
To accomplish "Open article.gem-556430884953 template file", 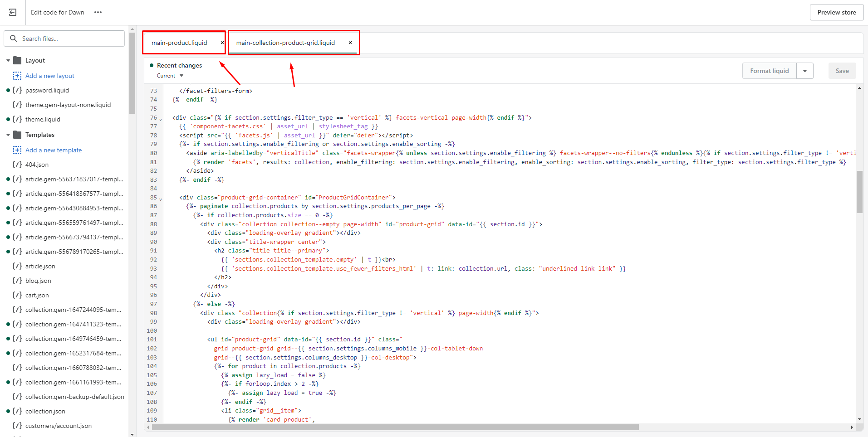I will click(x=74, y=208).
